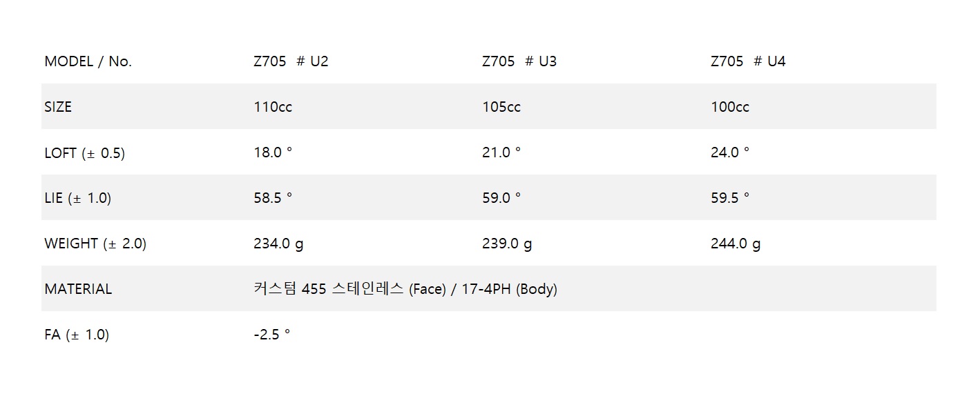
Task: Select the -2.5 ° FA value
Action: [272, 335]
